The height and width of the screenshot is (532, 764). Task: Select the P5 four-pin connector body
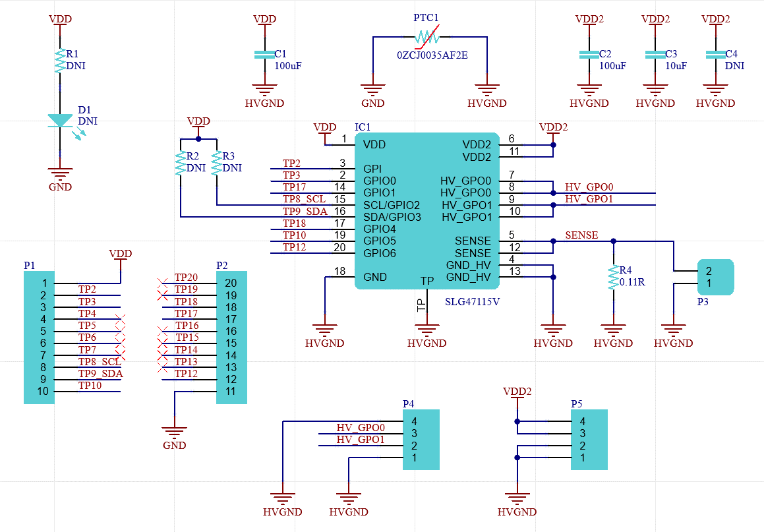point(589,439)
